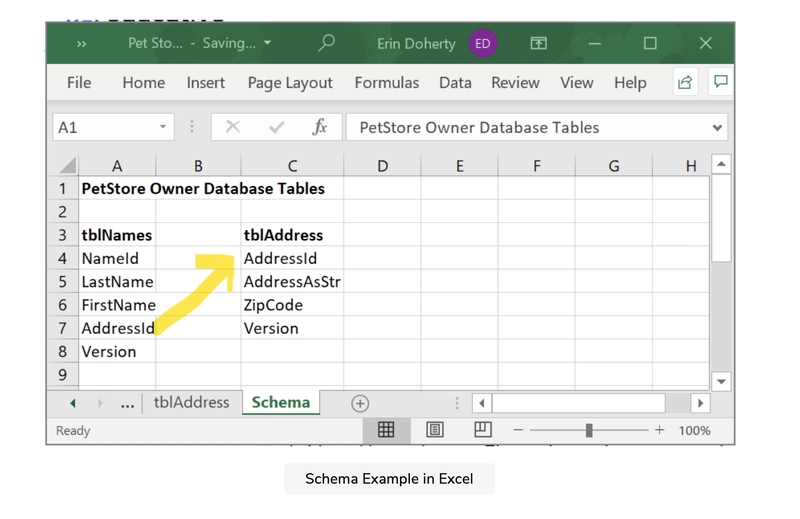Open the Help ribbon tab

630,83
